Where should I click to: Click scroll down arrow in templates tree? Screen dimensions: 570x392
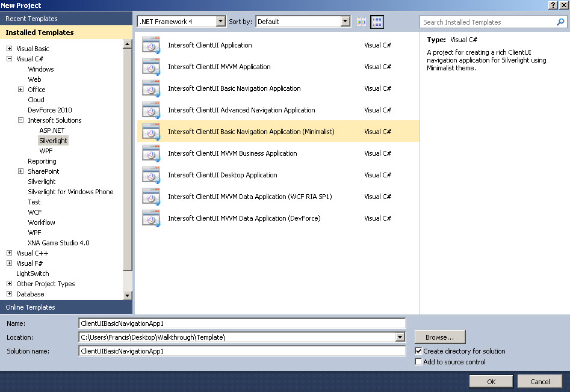pos(127,295)
